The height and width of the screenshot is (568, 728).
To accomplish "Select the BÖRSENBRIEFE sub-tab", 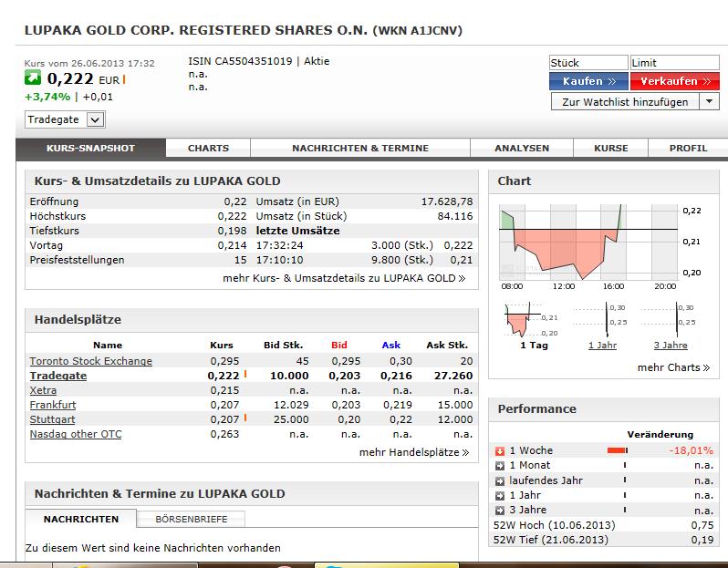I will coord(191,519).
